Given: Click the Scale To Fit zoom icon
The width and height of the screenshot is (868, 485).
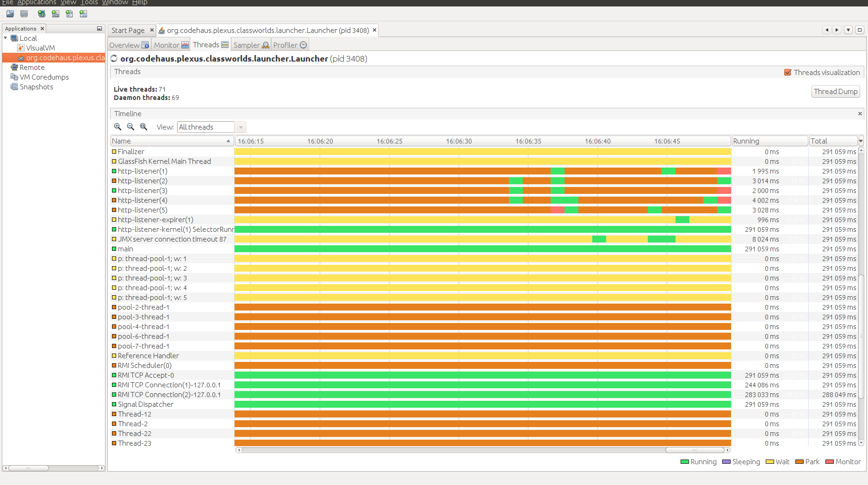Looking at the screenshot, I should (144, 127).
